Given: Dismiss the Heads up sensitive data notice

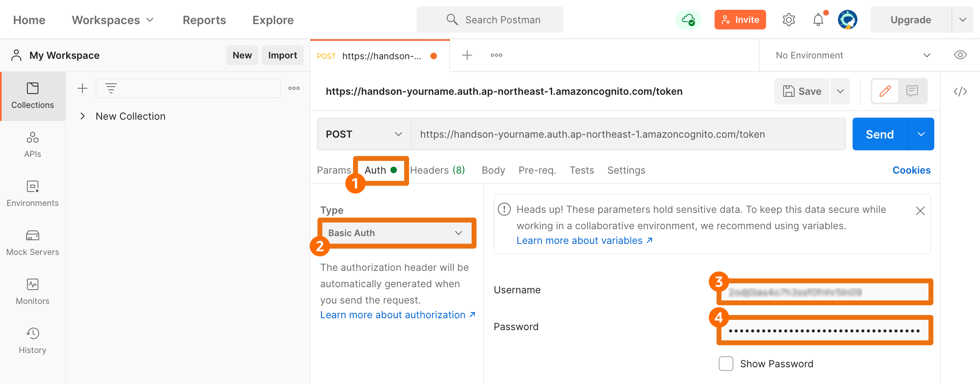Looking at the screenshot, I should (920, 211).
